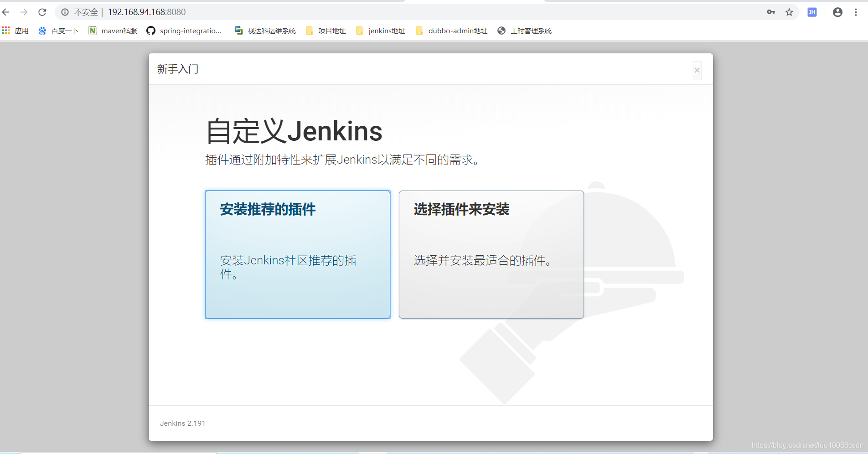
Task: Click the browser back arrow
Action: click(6, 12)
